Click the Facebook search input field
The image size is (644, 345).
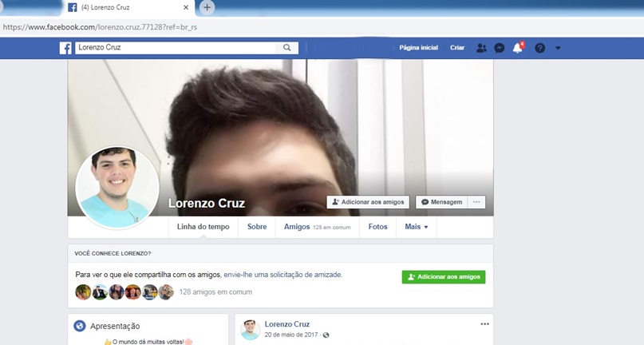coord(176,48)
